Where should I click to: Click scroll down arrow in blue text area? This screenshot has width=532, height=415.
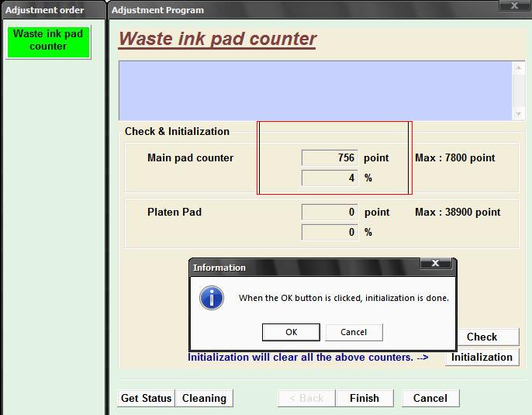(x=518, y=114)
